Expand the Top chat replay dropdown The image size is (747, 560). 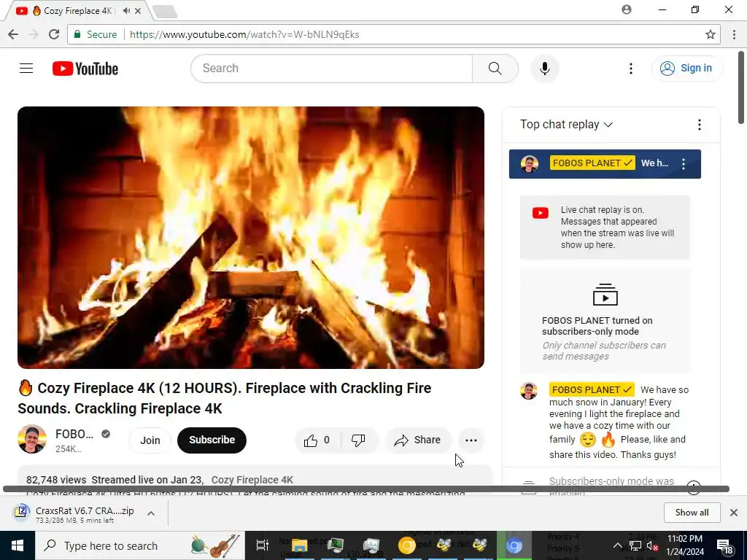(566, 124)
